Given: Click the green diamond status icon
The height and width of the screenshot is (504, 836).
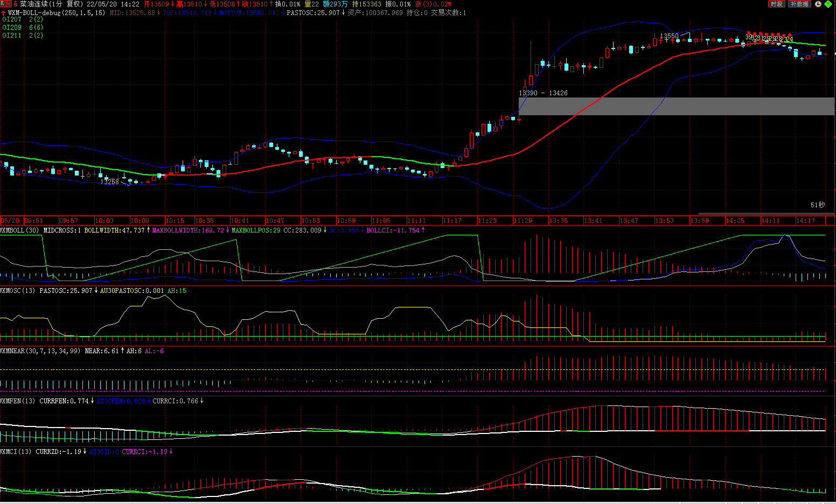Looking at the screenshot, I should coord(828,4).
